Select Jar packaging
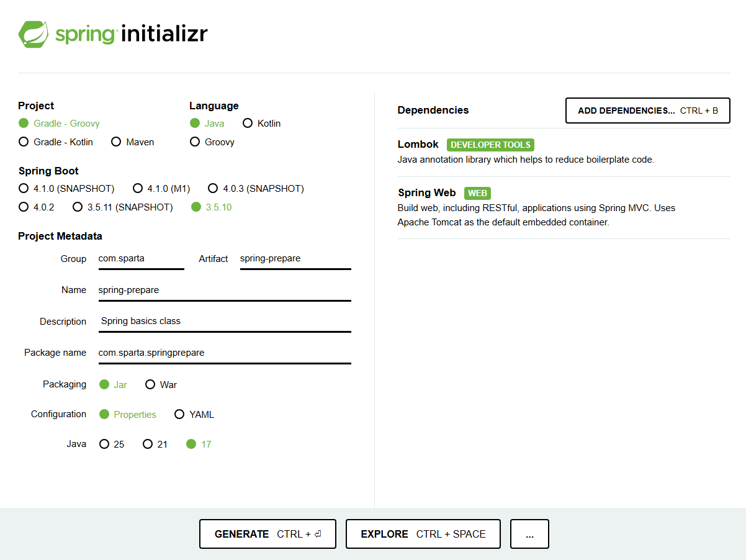This screenshot has width=746, height=560. (113, 385)
